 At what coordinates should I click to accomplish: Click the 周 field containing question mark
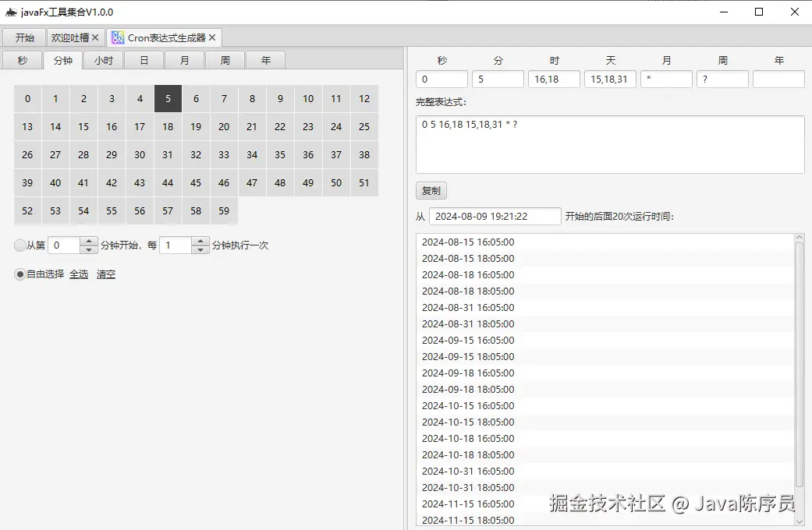[722, 79]
